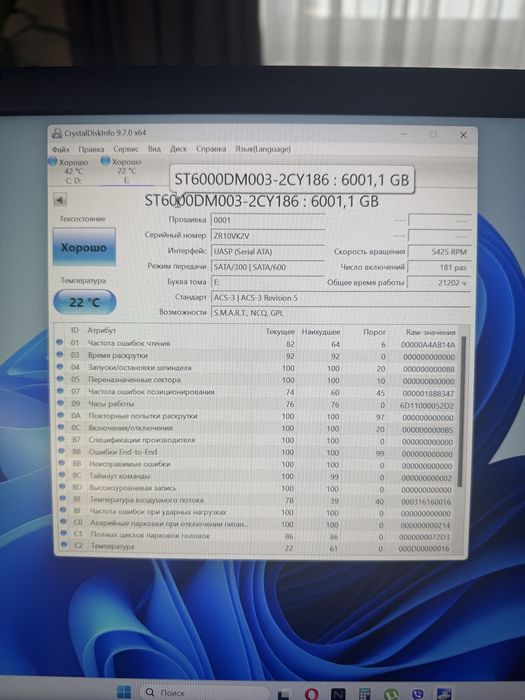Click the 22 °C temperature button
The height and width of the screenshot is (700, 525).
pos(85,302)
